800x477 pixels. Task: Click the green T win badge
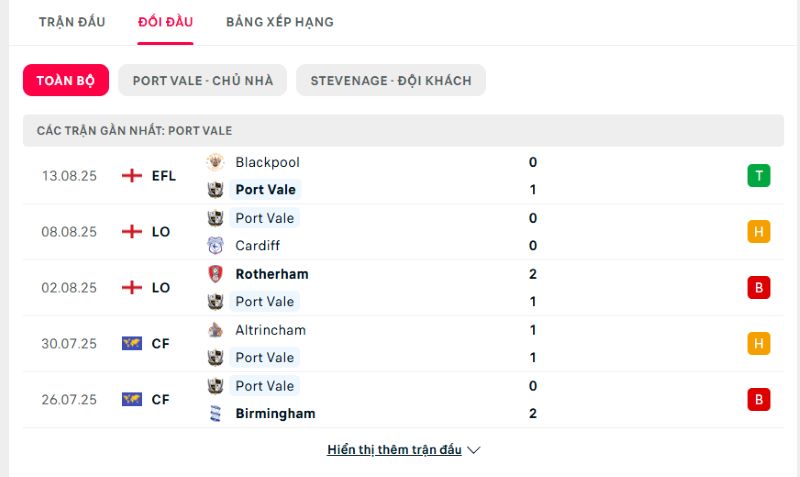[x=759, y=175]
